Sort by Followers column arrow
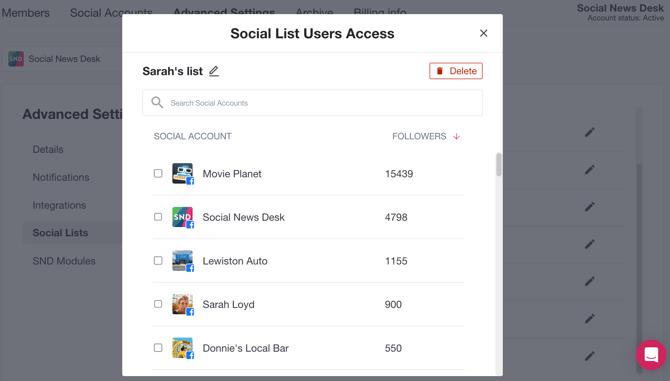The height and width of the screenshot is (381, 670). tap(456, 136)
